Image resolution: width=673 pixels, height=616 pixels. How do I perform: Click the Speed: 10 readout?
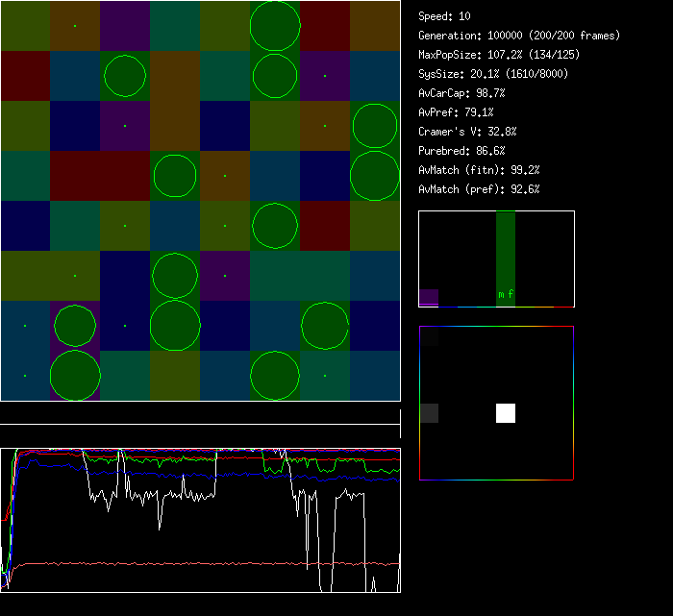445,16
